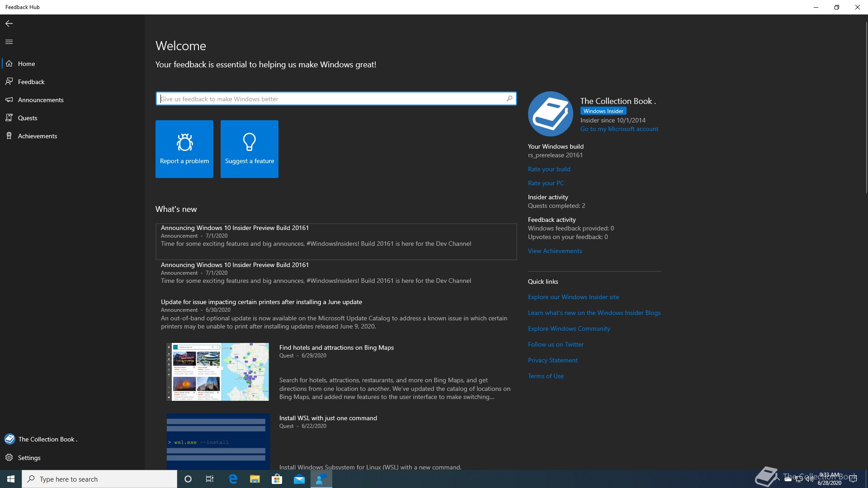Click the Windows Insider badge
868x488 pixels.
[x=603, y=111]
